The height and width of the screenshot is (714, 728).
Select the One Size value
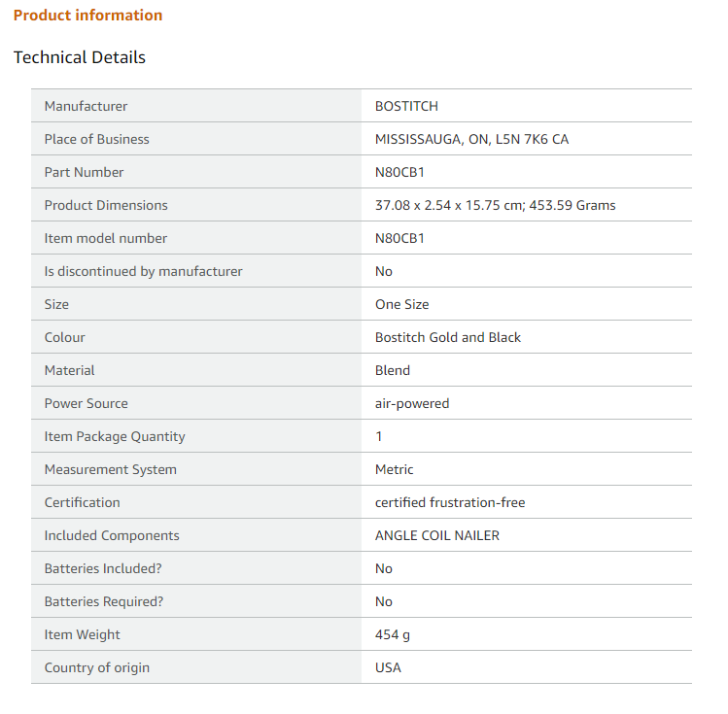pyautogui.click(x=402, y=304)
